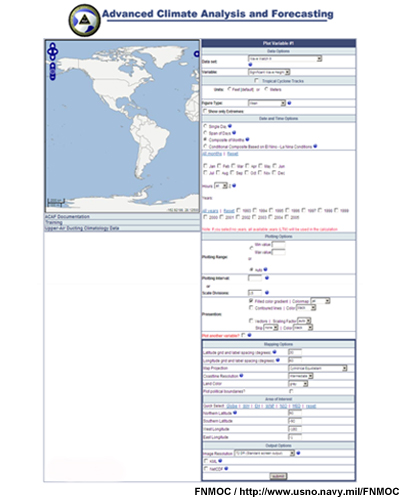Pan the map east with the right arrow
Screen dimensions: 400x500
(55, 52)
